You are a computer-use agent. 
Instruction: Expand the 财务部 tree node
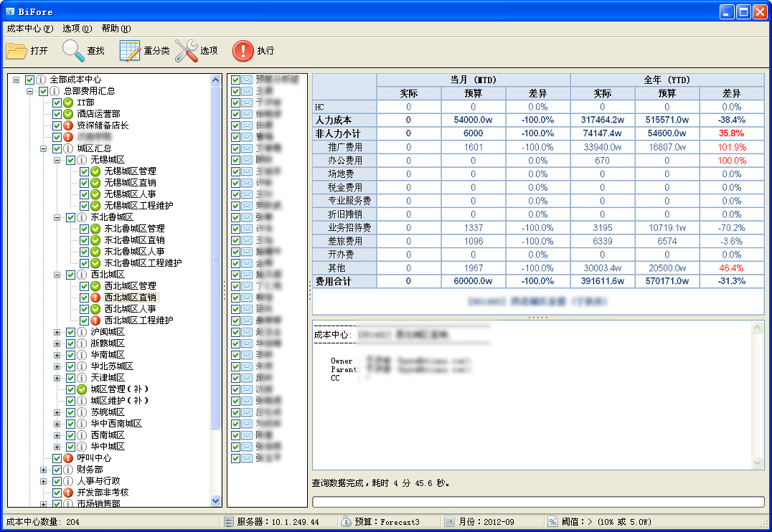44,470
